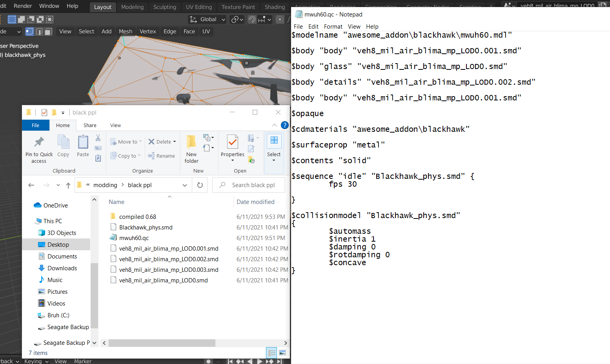Select the mwuh60.qc file
Screen dimensions: 610x364
[134, 238]
